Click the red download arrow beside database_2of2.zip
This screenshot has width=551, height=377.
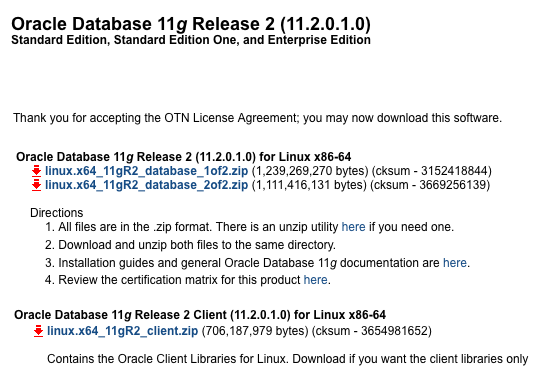(37, 185)
